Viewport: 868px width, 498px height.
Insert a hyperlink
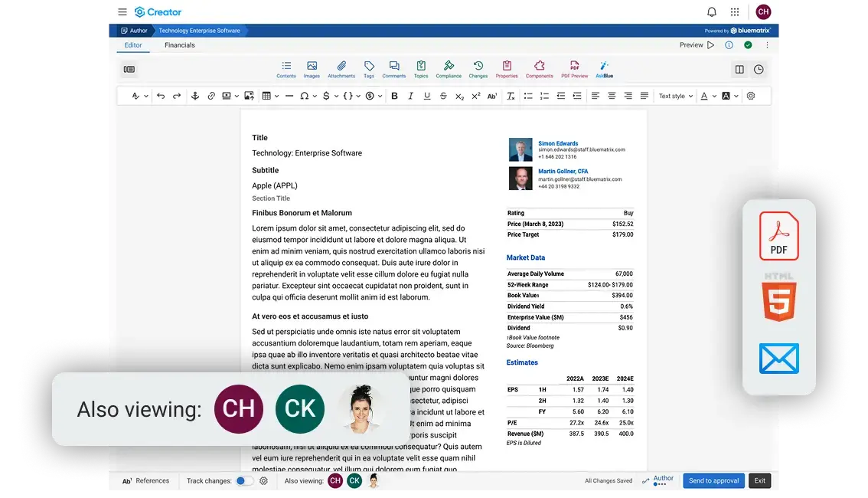pos(211,96)
